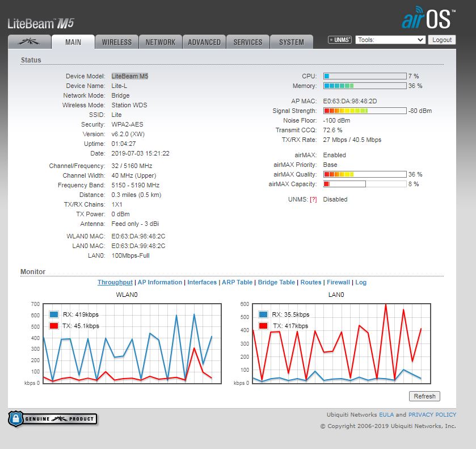476x449 pixels.
Task: Click the Wireless Mode value Station WDS
Action: point(129,105)
